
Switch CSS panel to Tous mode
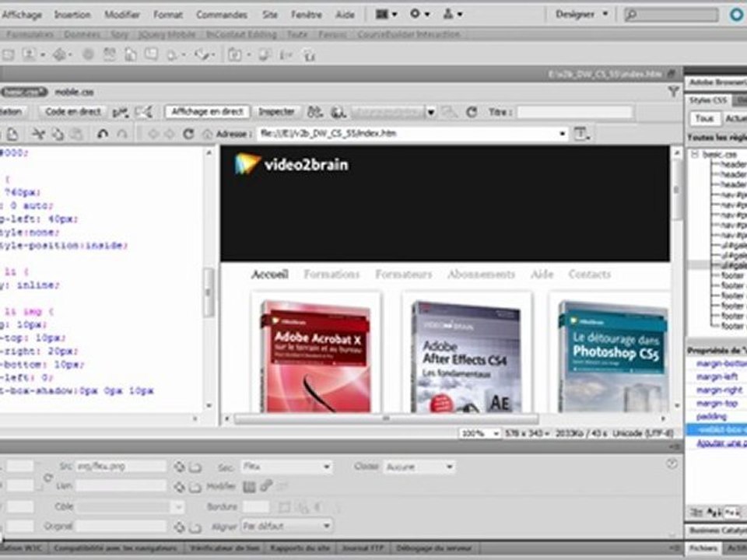[x=703, y=118]
